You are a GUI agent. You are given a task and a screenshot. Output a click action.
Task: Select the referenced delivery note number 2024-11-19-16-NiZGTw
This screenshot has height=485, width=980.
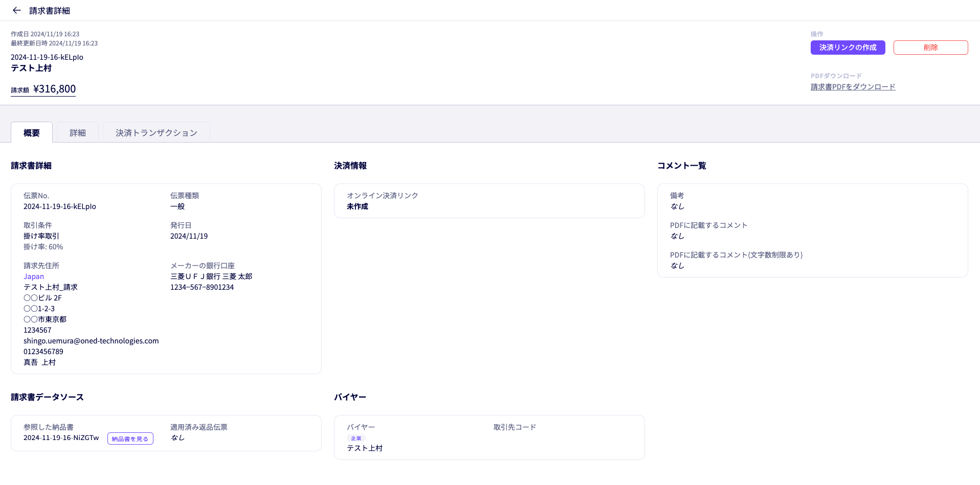click(61, 437)
